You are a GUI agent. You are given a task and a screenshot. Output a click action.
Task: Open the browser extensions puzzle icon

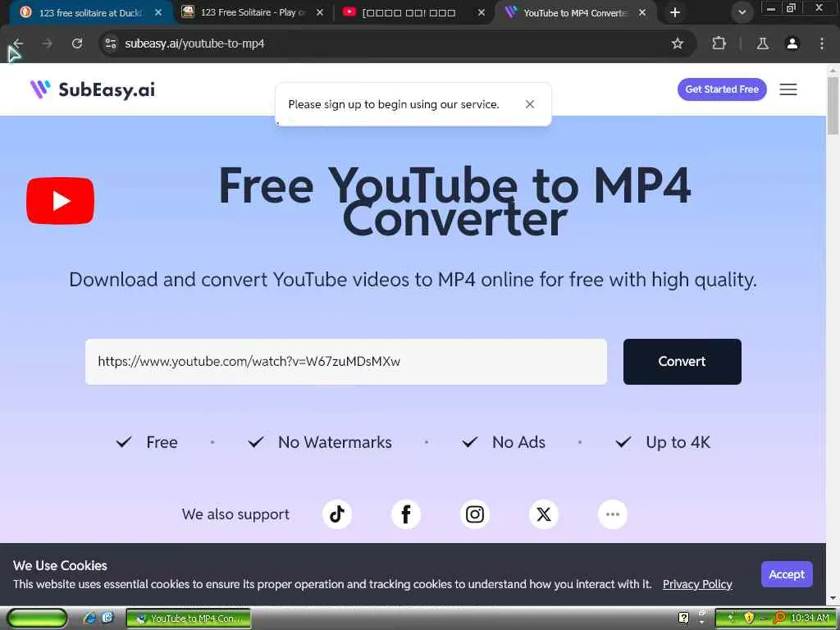(x=719, y=43)
